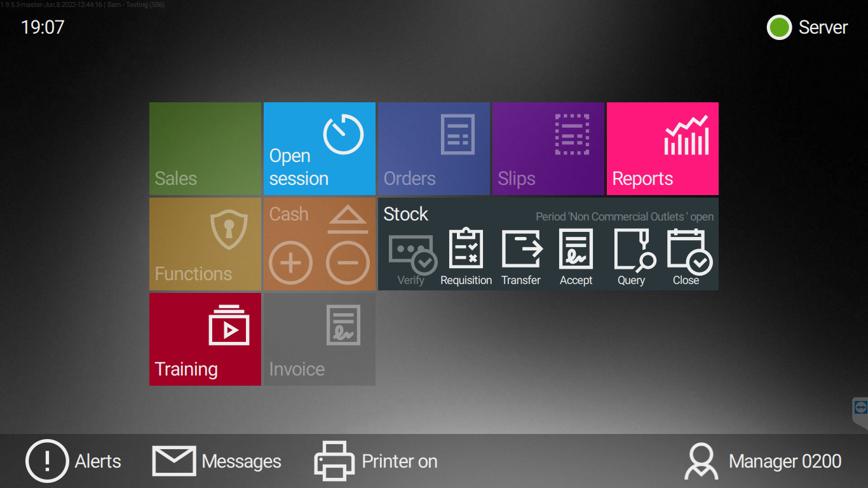This screenshot has height=488, width=868.
Task: Select the Stock Transfer icon
Action: [521, 249]
